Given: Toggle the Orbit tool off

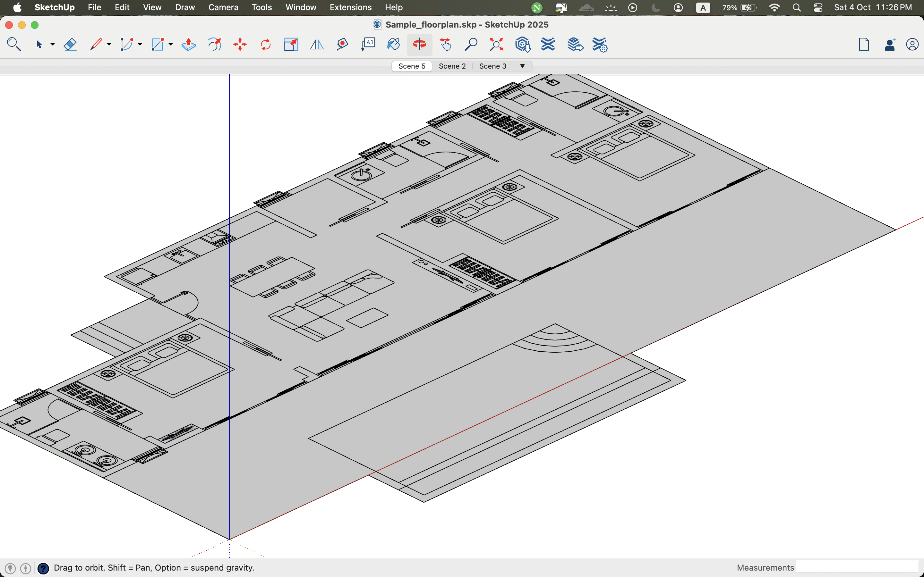Looking at the screenshot, I should 419,45.
